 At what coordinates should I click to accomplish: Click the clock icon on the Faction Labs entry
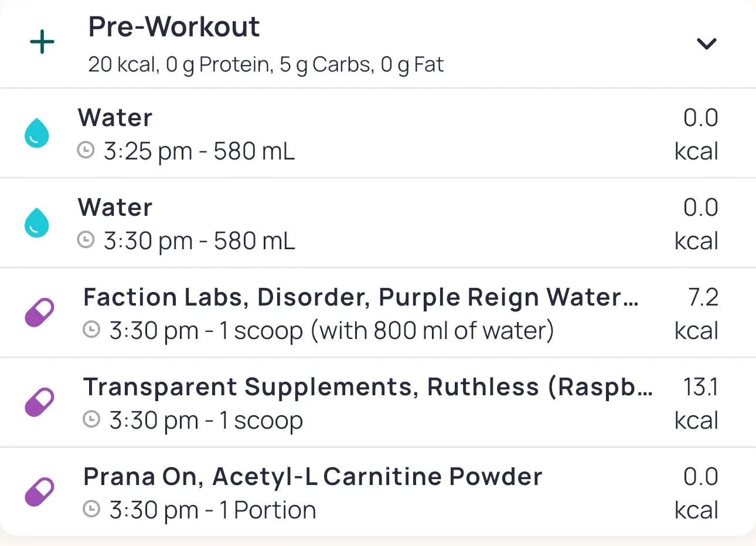click(x=91, y=330)
